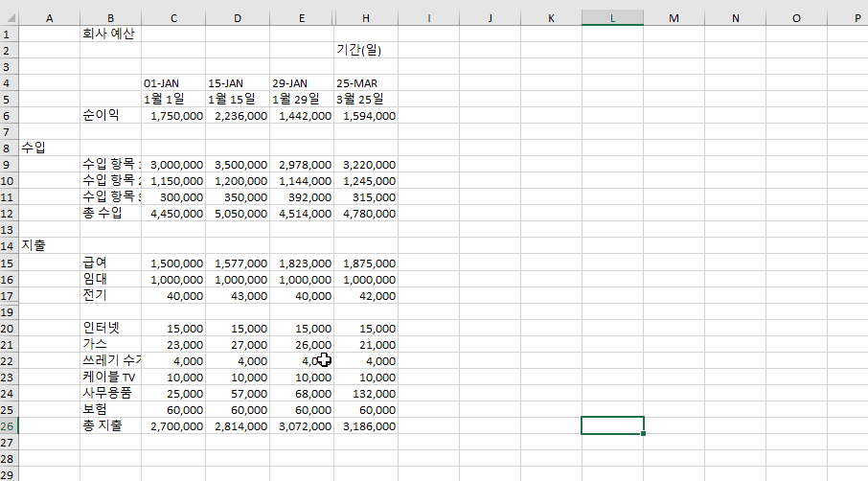This screenshot has height=481, width=868.
Task: Select row 12 header
Action: pyautogui.click(x=7, y=214)
